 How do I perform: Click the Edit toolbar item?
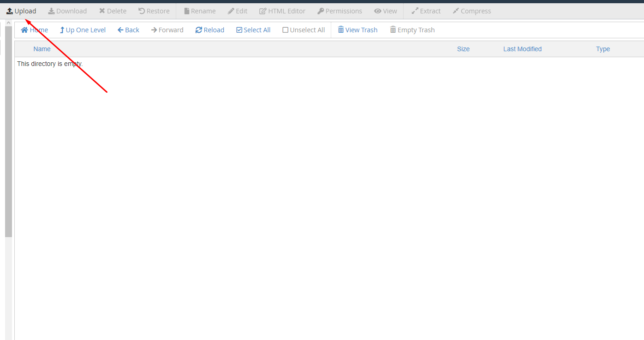pos(238,11)
